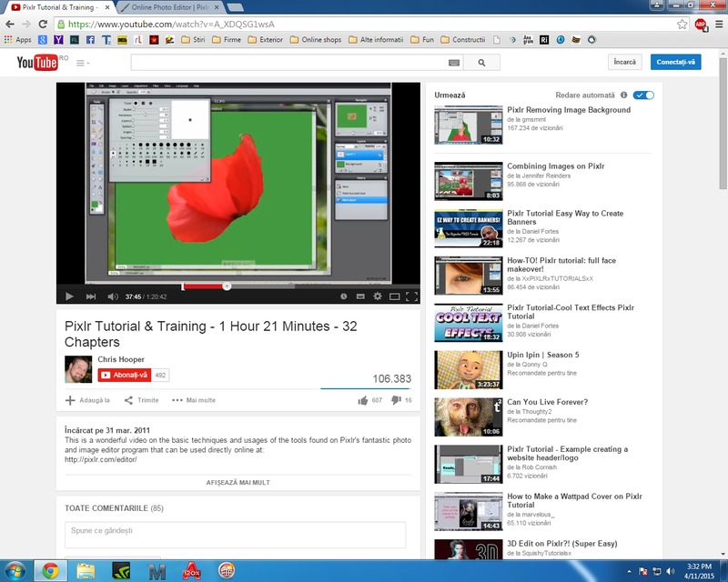
Task: Open Apps bookmarks shortcut
Action: (17, 40)
